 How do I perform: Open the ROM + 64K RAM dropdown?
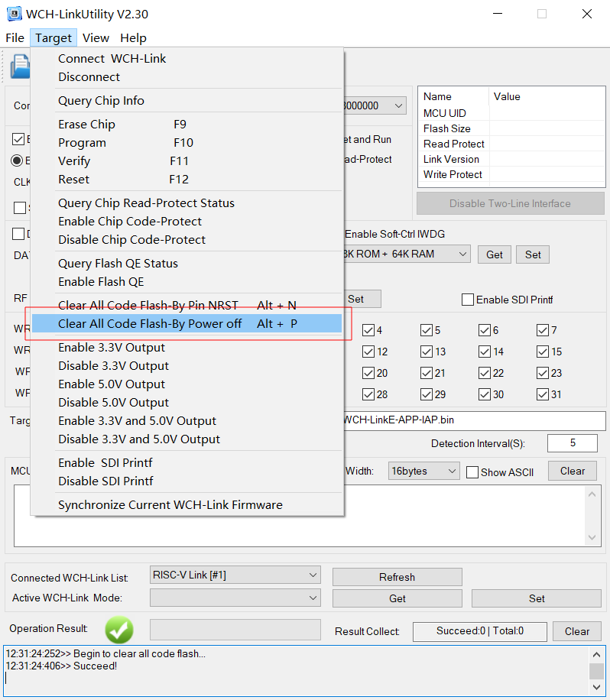coord(407,254)
